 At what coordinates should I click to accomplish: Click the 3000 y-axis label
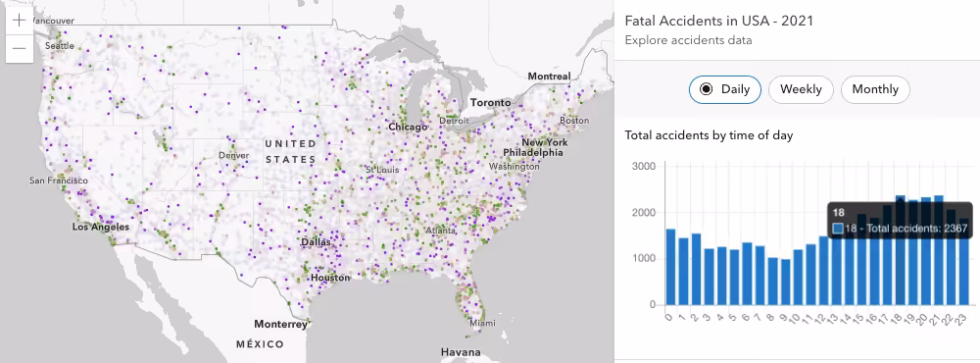644,166
